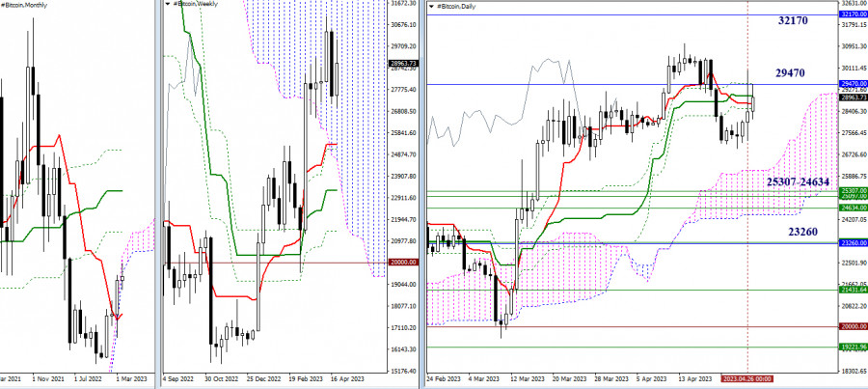The height and width of the screenshot is (389, 868).
Task: Select the 25307-24634 annotation label
Action: pos(798,181)
